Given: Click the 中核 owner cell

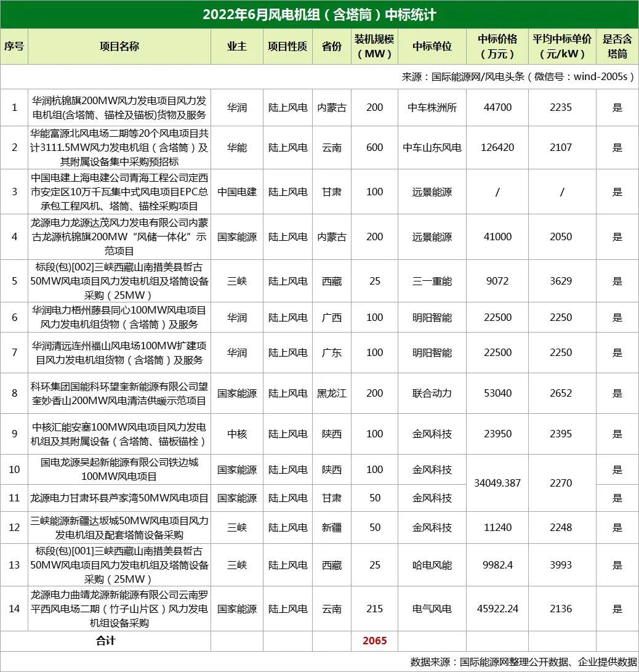Looking at the screenshot, I should point(237,434).
